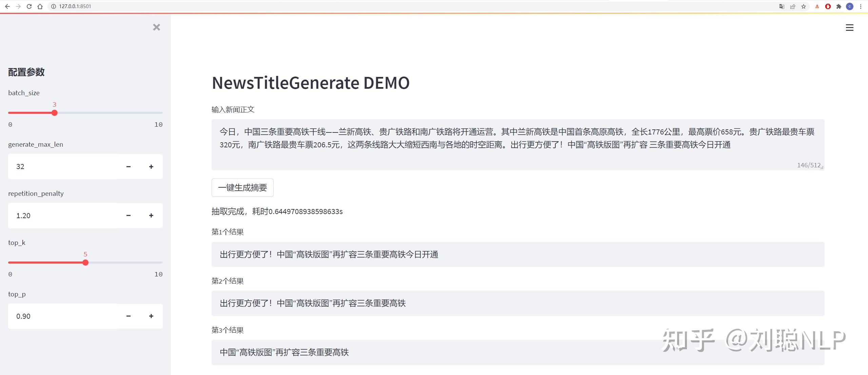Click the AdBlock extension icon
Viewport: 868px width, 375px height.
827,6
